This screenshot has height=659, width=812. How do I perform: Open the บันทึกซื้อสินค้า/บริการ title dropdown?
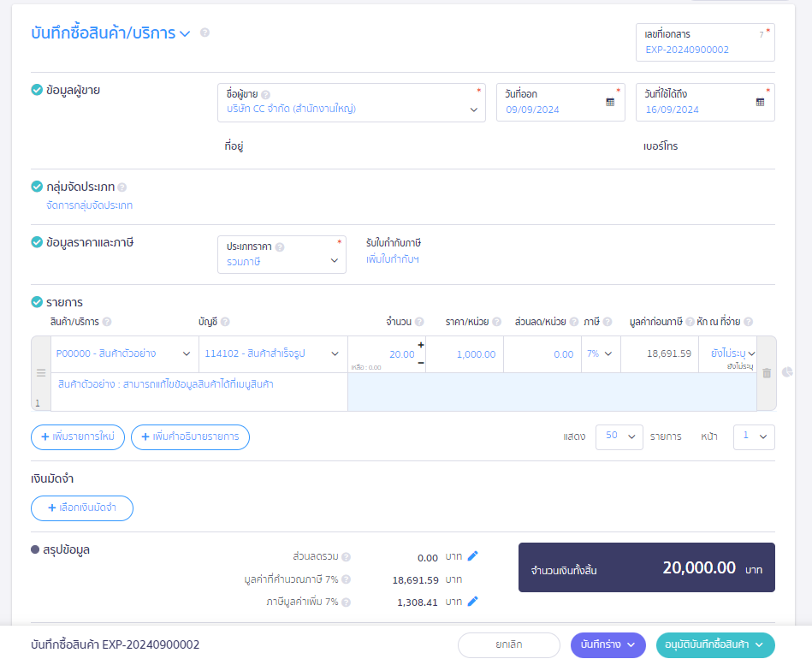point(184,34)
